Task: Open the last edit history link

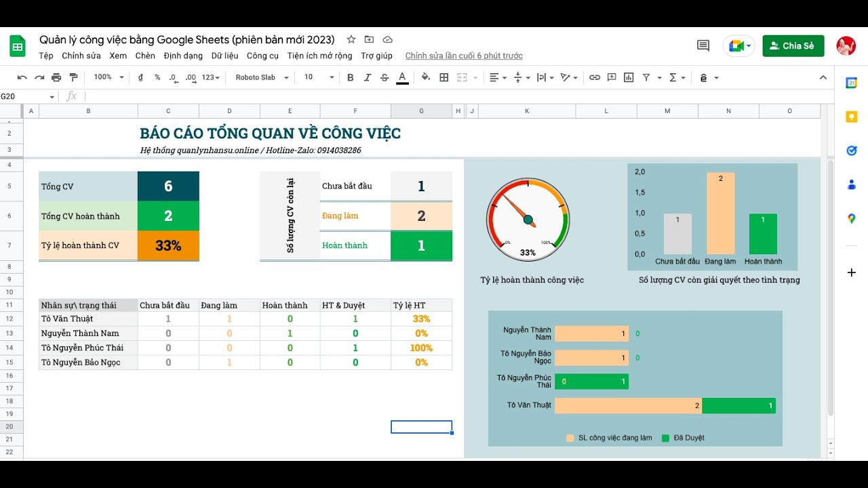Action: [464, 56]
